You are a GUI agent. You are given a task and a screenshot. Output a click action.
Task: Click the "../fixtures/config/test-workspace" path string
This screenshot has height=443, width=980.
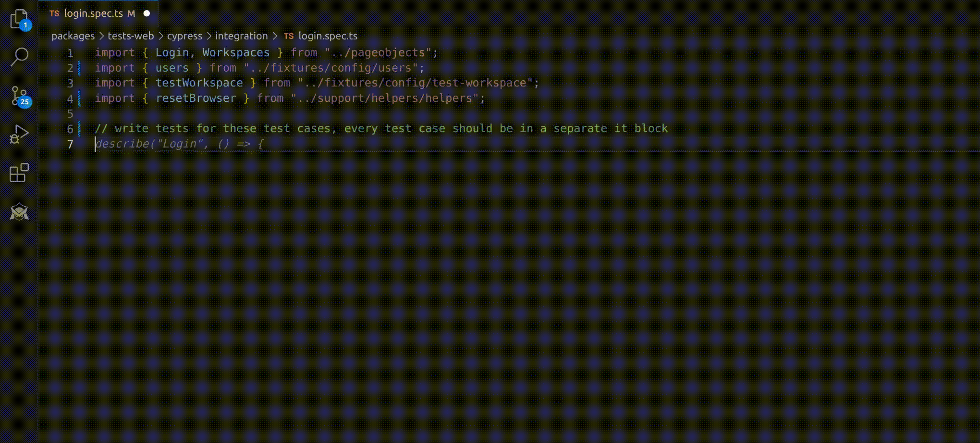click(x=415, y=83)
